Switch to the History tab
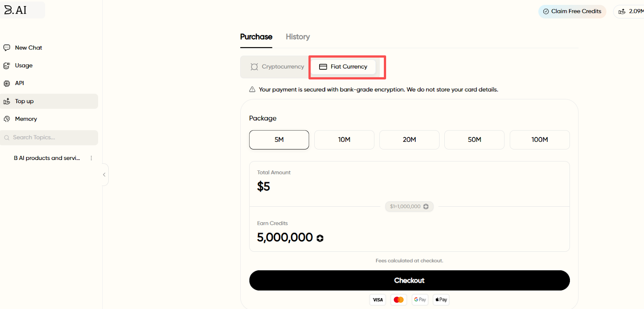Screen dimensions: 644x309 click(297, 37)
